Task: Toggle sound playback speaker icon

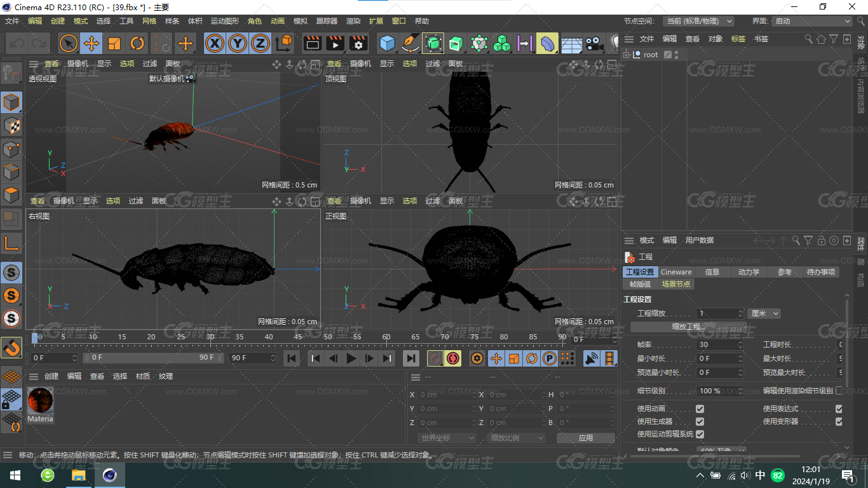Action: coord(592,358)
